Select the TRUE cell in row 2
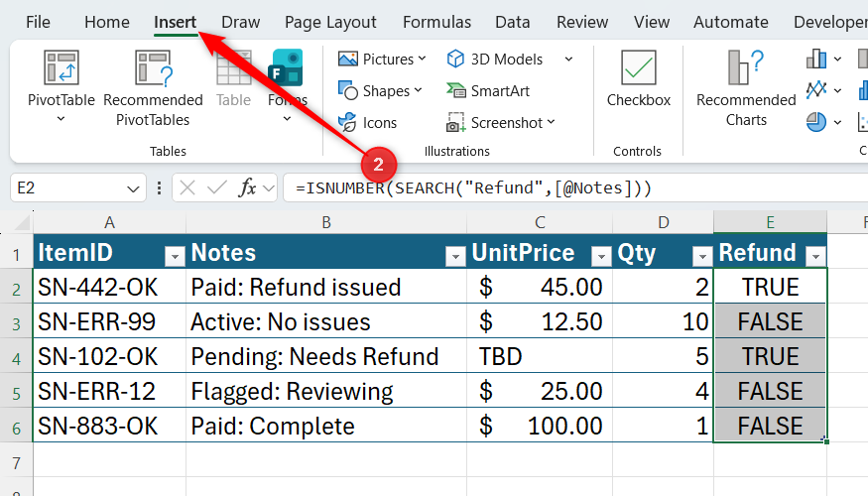Screen dimensions: 868x496 pyautogui.click(x=770, y=287)
